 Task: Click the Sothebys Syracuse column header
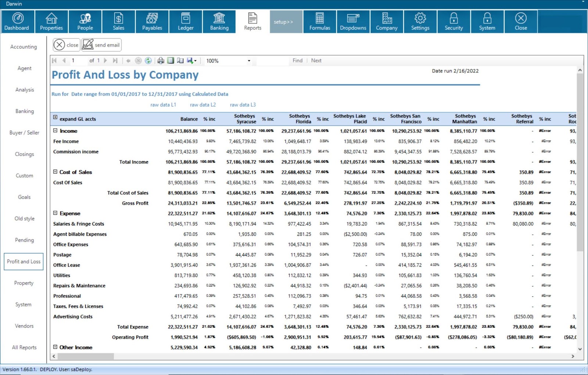(245, 119)
